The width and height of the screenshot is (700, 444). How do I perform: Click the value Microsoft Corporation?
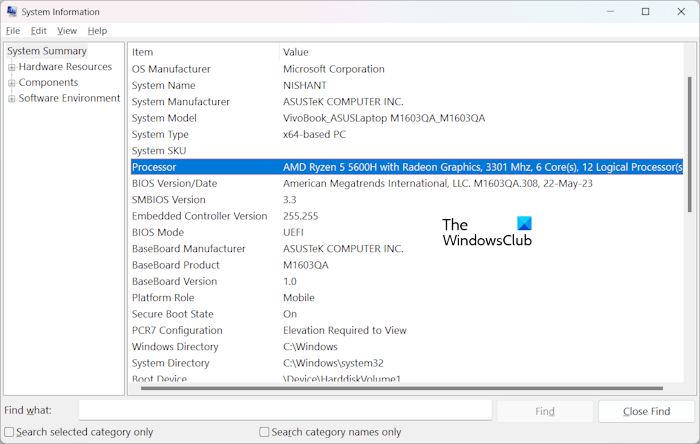pos(333,69)
